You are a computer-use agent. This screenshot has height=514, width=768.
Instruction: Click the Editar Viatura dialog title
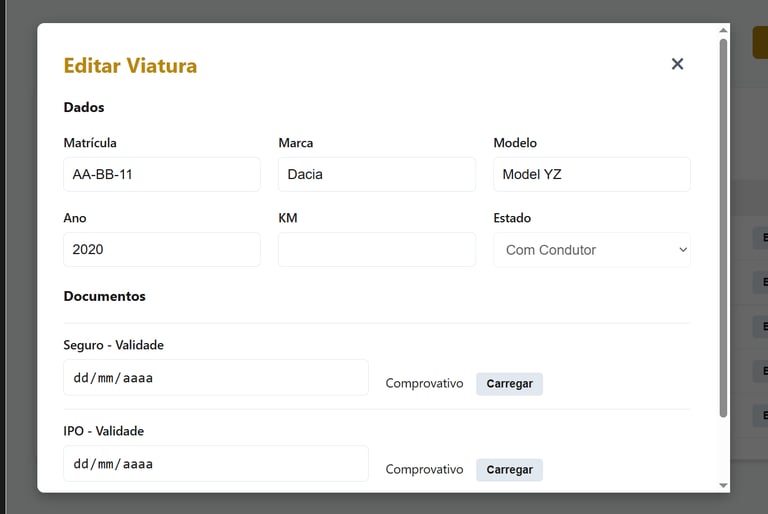point(130,66)
